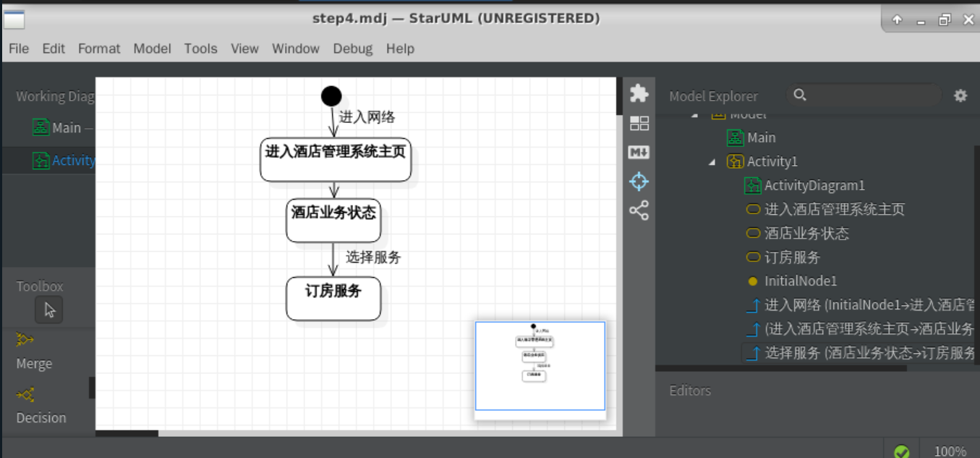Select 酒店业务状态 in Model Explorer
This screenshot has width=980, height=458.
[806, 233]
